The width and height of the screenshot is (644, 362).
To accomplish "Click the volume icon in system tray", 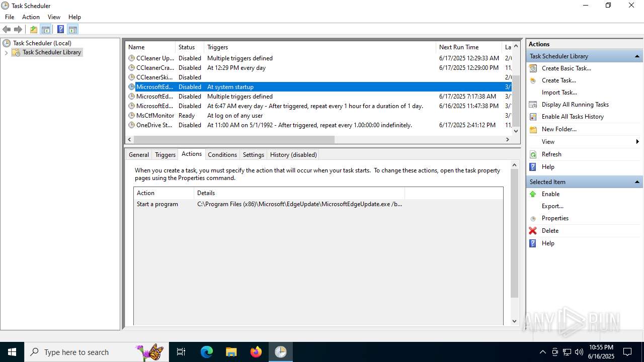I will point(579,352).
